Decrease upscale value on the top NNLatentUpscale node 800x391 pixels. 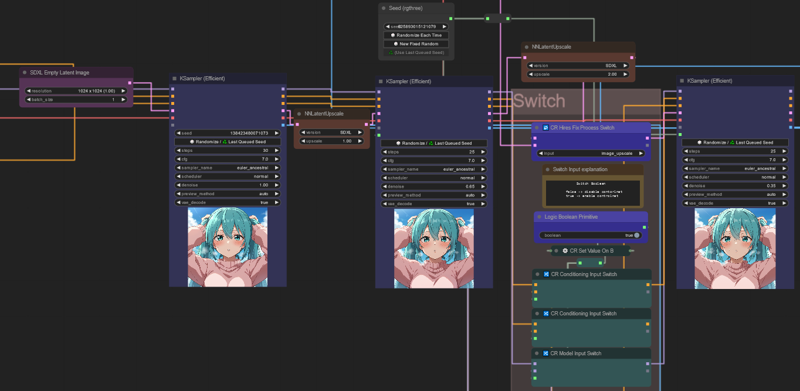pyautogui.click(x=531, y=74)
